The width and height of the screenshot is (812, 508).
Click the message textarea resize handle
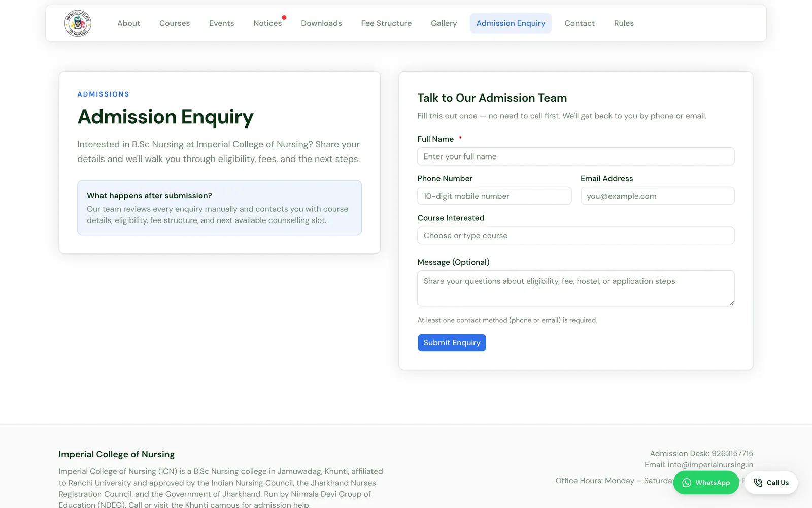point(731,303)
